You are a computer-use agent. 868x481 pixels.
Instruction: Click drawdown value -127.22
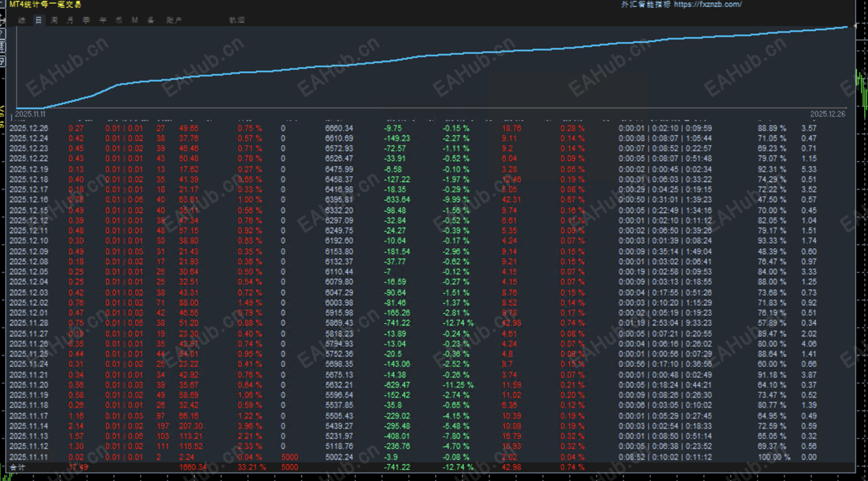pyautogui.click(x=397, y=179)
